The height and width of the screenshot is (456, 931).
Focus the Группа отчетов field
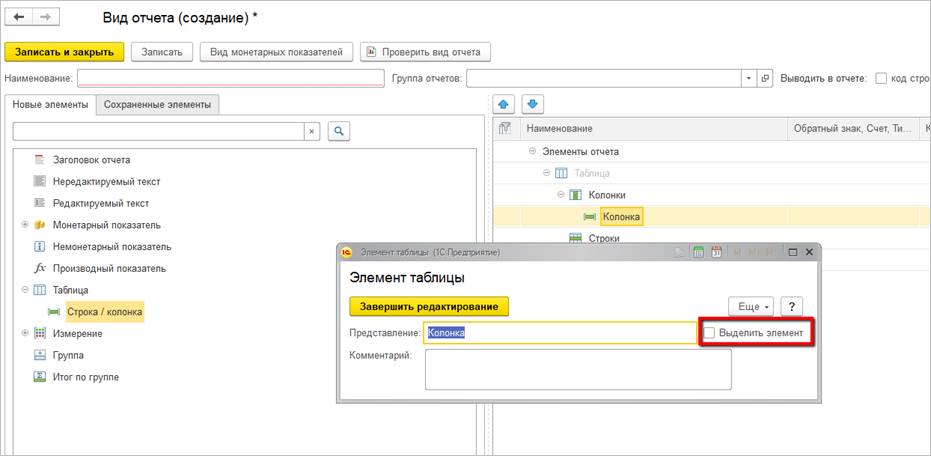[604, 78]
